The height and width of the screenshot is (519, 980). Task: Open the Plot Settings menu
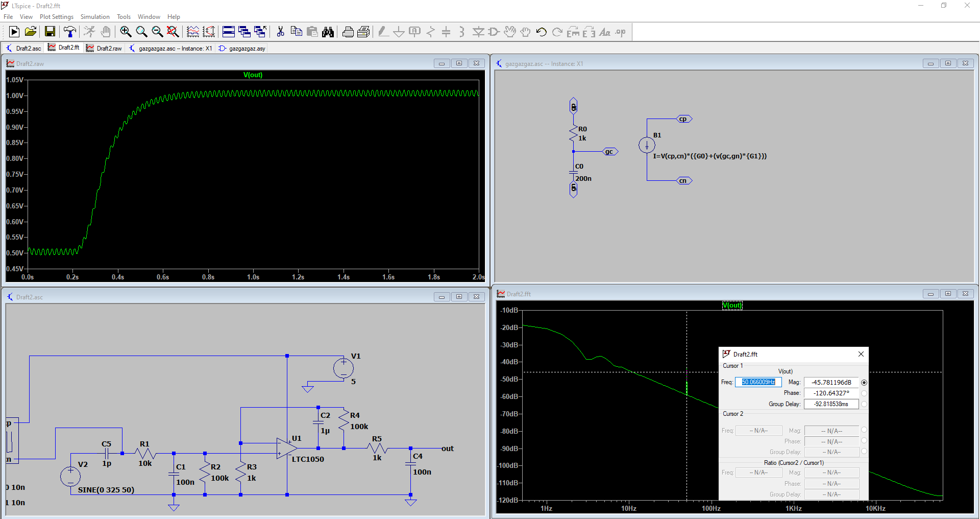pyautogui.click(x=57, y=17)
